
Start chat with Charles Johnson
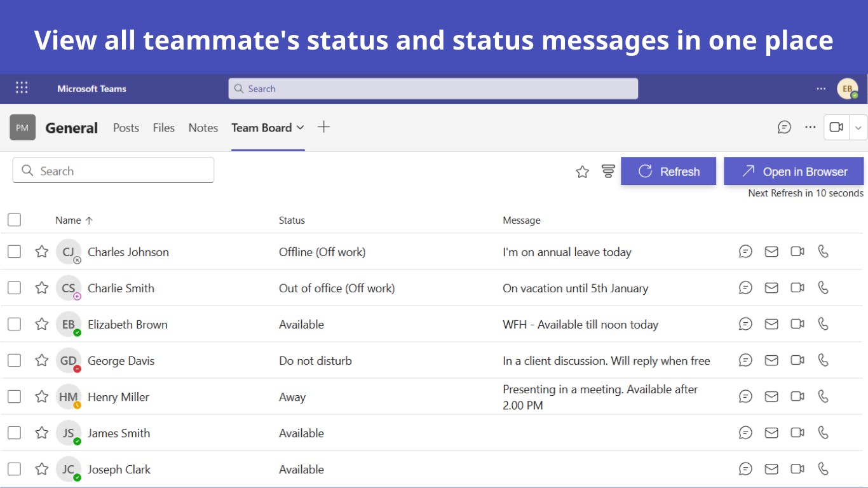coord(745,252)
